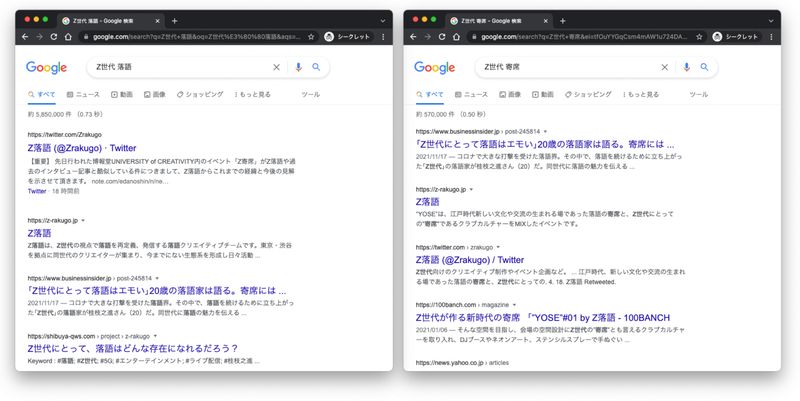Expand tab list chevron in left window
Image resolution: width=800 pixels, height=401 pixels.
pos(383,21)
